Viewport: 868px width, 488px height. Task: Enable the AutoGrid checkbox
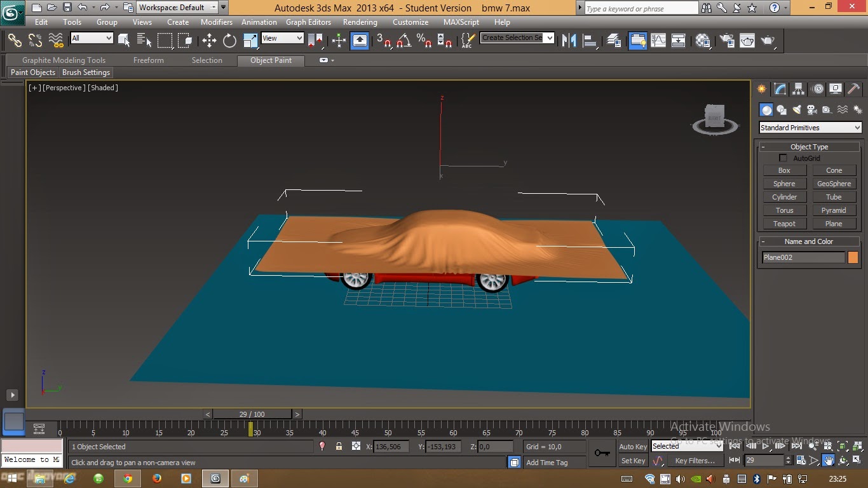click(783, 158)
